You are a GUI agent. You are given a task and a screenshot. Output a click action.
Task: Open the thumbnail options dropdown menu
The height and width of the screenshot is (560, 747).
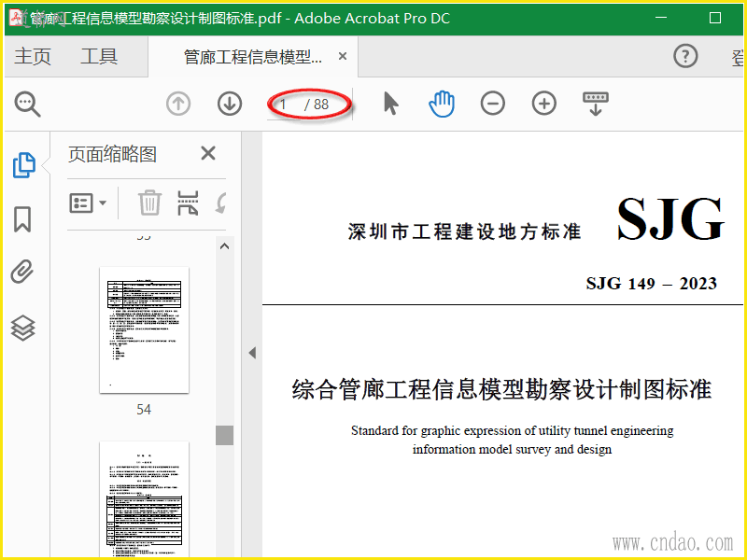tap(88, 203)
